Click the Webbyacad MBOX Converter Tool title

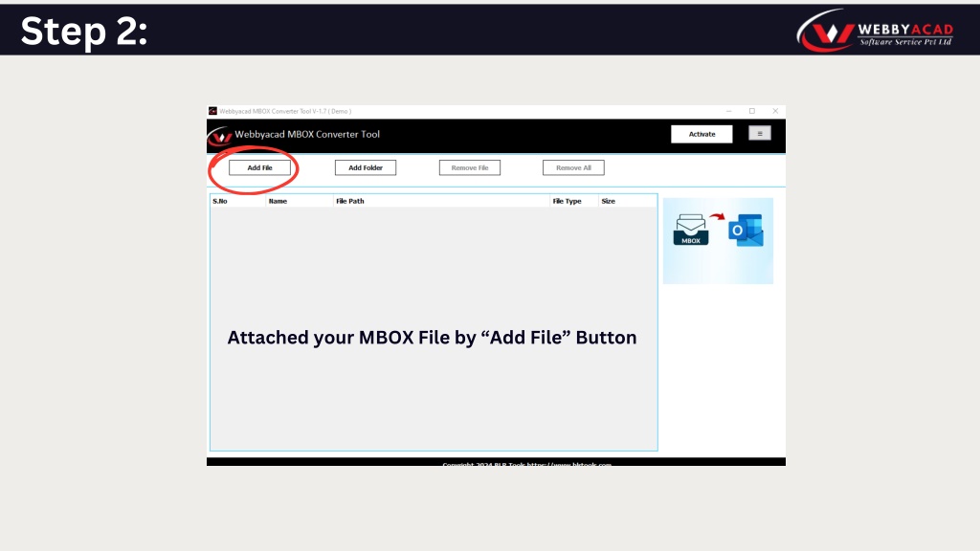307,134
